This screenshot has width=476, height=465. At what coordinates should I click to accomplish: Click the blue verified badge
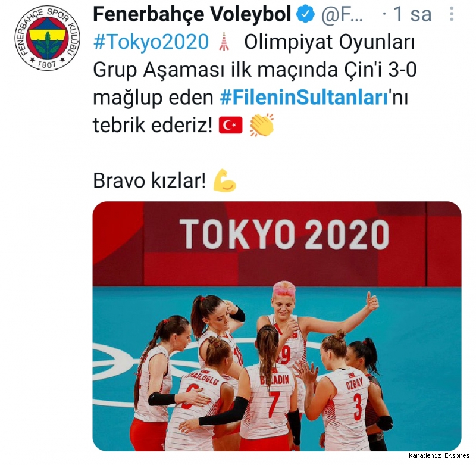click(305, 14)
